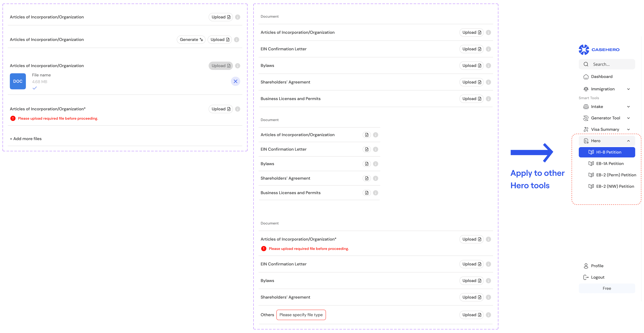Image resolution: width=644 pixels, height=333 pixels.
Task: Expand the Visa Summary submenu
Action: [628, 129]
